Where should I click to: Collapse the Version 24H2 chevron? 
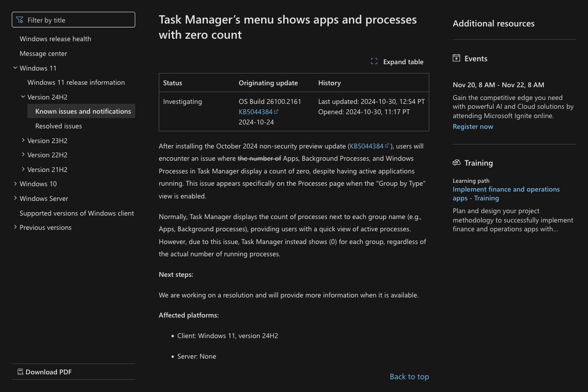click(23, 97)
